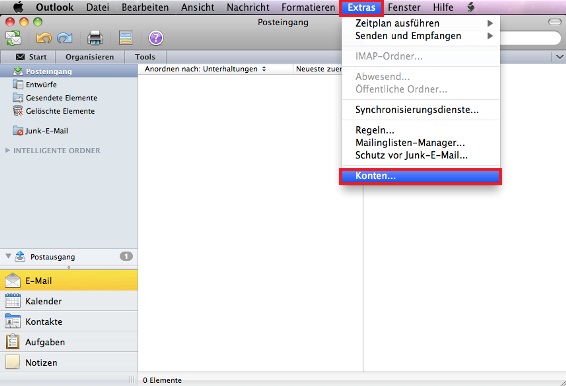Switch to the Organisieren tab

click(x=90, y=57)
